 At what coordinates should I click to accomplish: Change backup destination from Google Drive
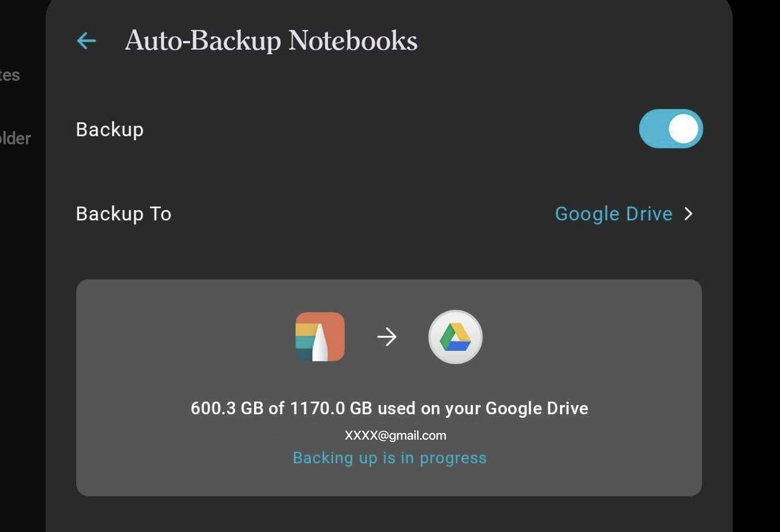613,214
